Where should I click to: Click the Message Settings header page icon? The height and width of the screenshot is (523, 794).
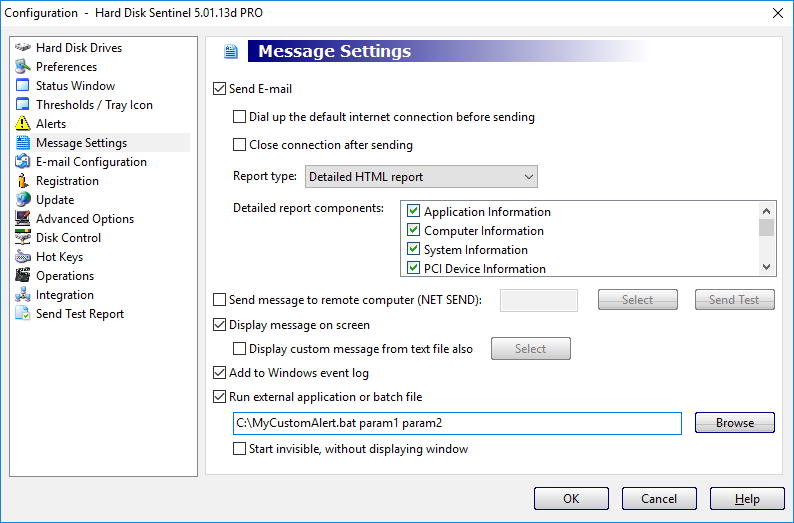point(231,51)
